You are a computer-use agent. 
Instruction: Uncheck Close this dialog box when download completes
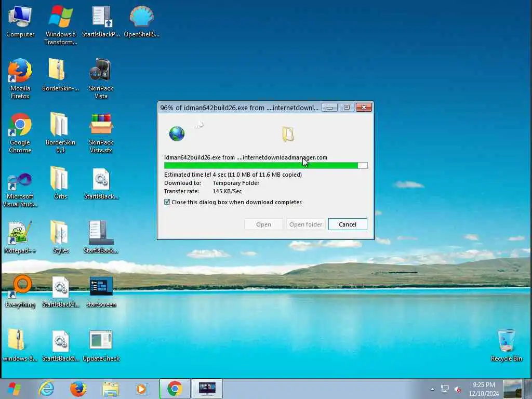tap(167, 202)
